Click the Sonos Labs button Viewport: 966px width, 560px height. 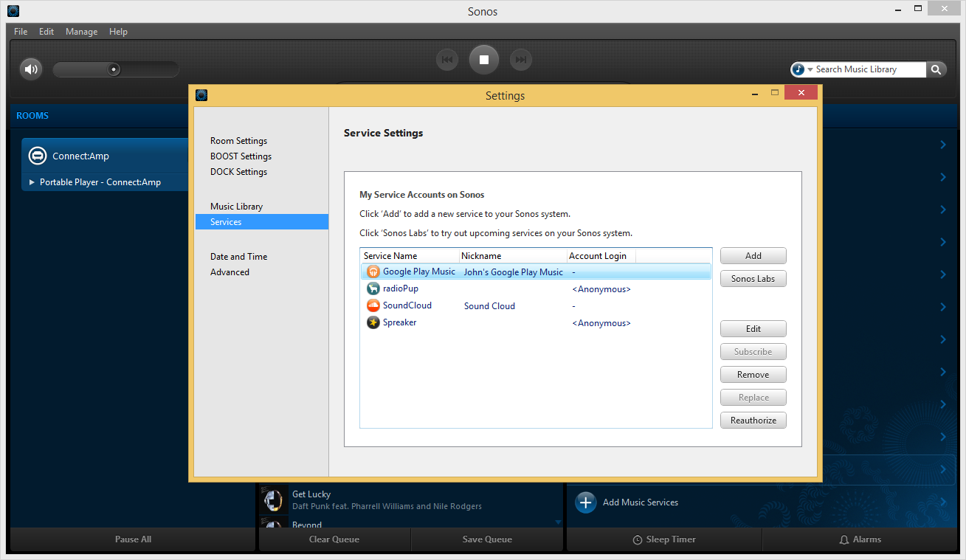tap(753, 279)
